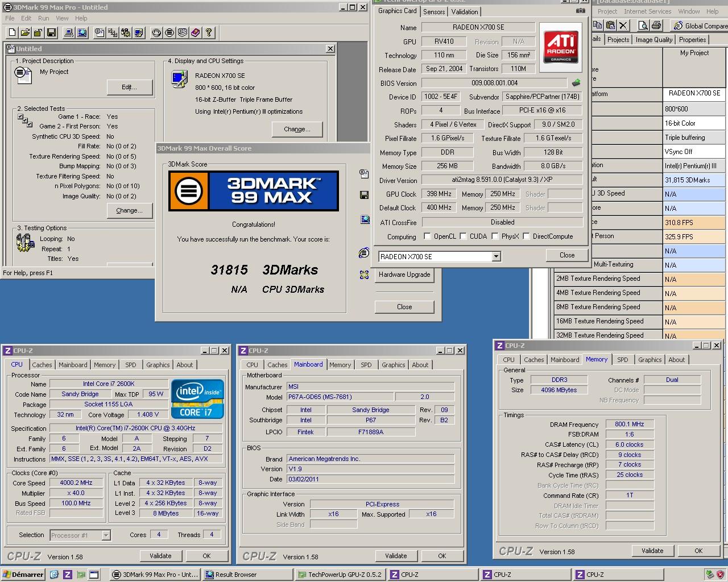
Task: Switch to TechPowerUp GPU-Z taskbar item
Action: coord(340,575)
